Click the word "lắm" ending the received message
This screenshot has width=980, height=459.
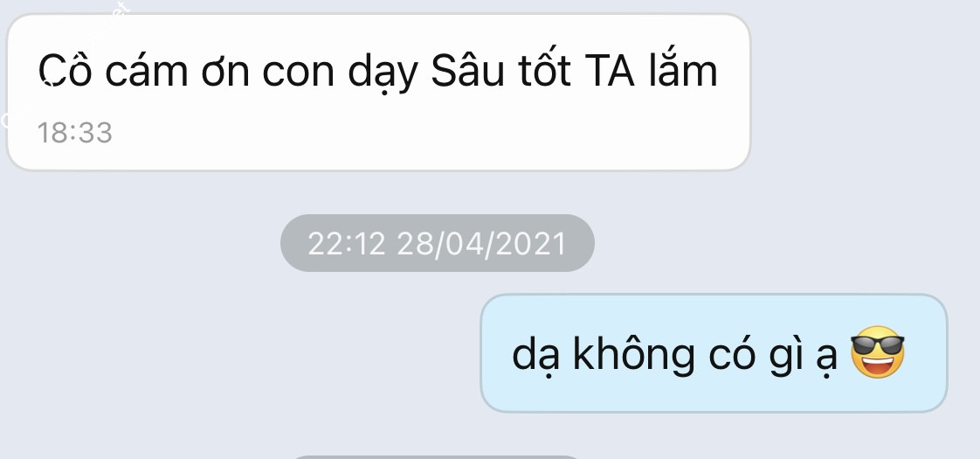[682, 69]
